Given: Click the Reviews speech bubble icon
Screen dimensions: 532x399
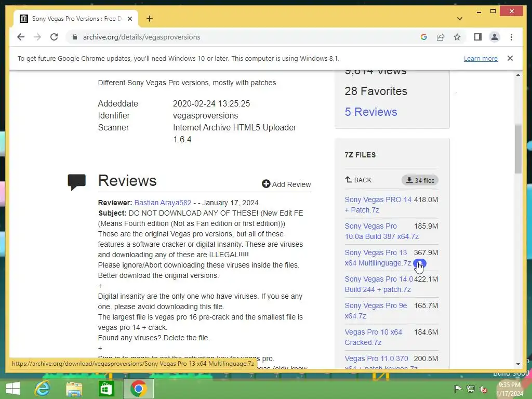Looking at the screenshot, I should pyautogui.click(x=77, y=182).
